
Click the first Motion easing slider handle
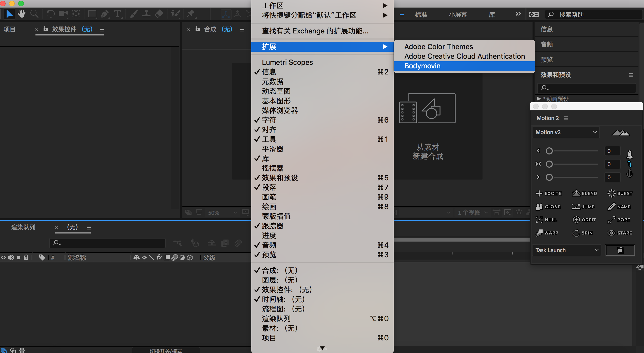click(x=549, y=151)
